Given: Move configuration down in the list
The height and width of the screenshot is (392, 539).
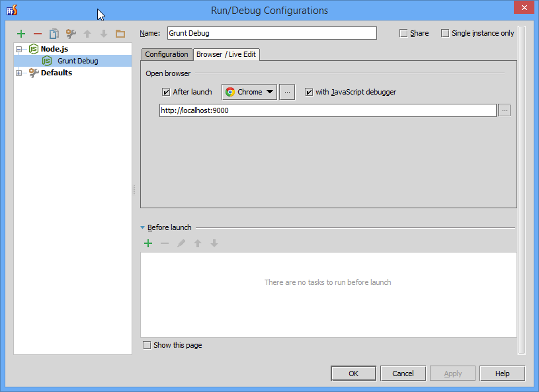Looking at the screenshot, I should click(104, 34).
